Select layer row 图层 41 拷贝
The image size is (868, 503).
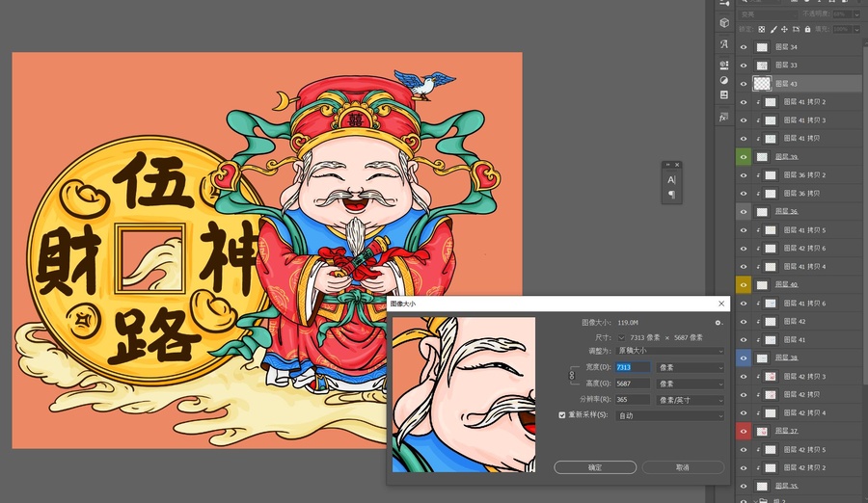pos(799,139)
